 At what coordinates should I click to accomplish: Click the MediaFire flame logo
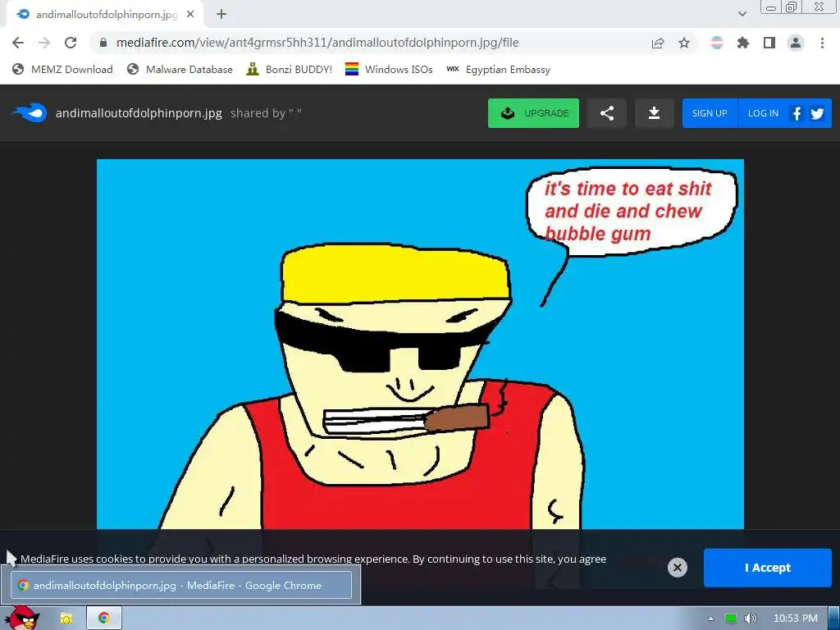[x=30, y=113]
